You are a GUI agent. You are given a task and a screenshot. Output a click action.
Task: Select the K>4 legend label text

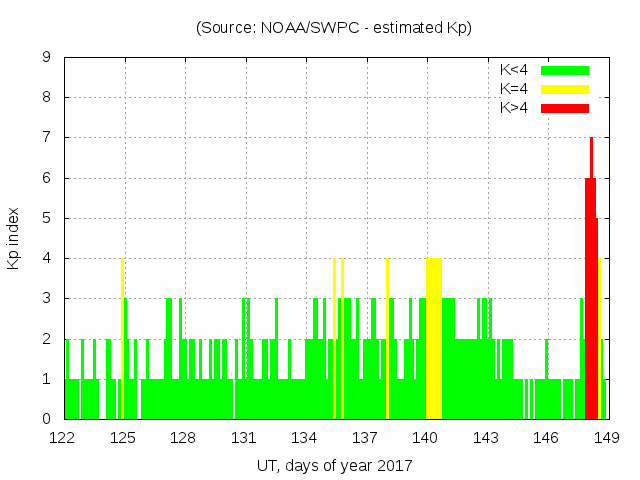(x=515, y=108)
